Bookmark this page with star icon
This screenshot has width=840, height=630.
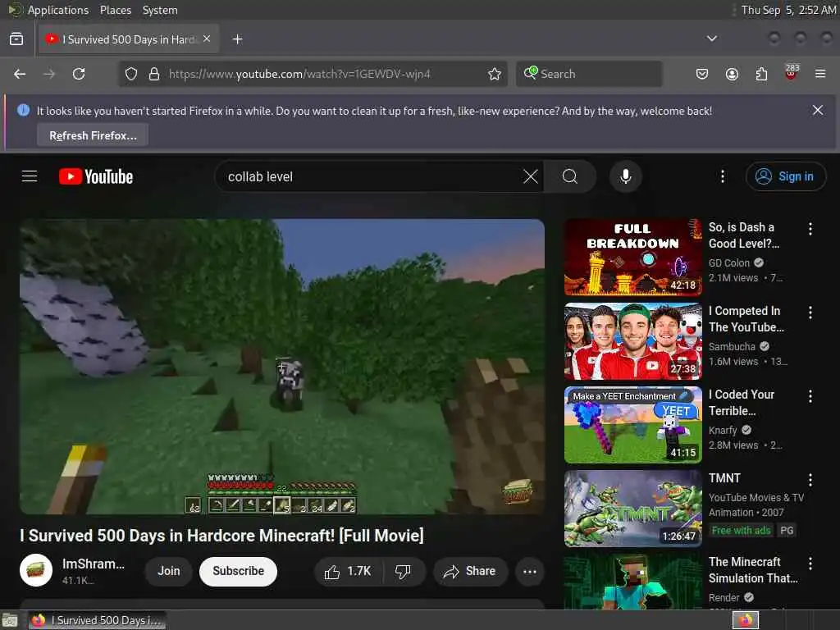tap(495, 74)
